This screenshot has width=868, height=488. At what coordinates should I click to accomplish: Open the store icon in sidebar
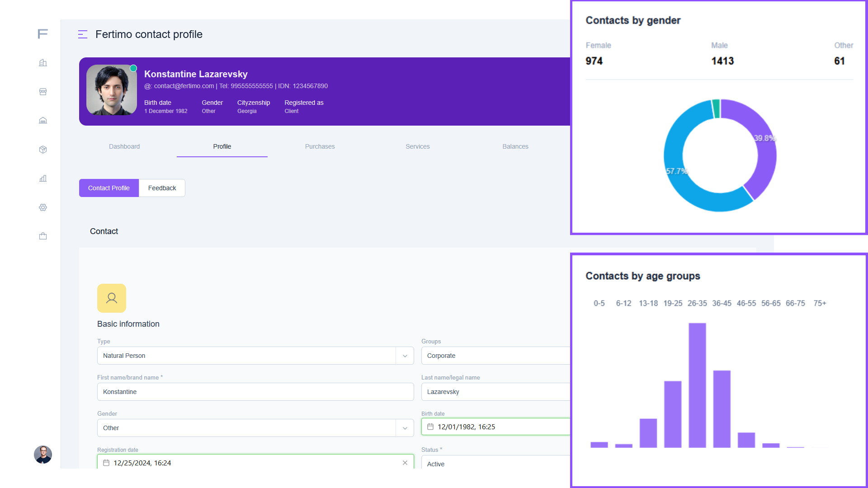pyautogui.click(x=43, y=92)
